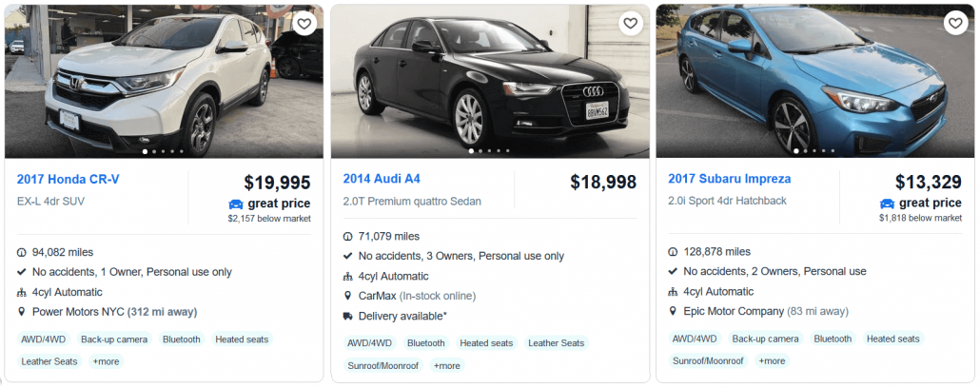Click the great price car icon on Subaru
The image size is (980, 388).
887,204
